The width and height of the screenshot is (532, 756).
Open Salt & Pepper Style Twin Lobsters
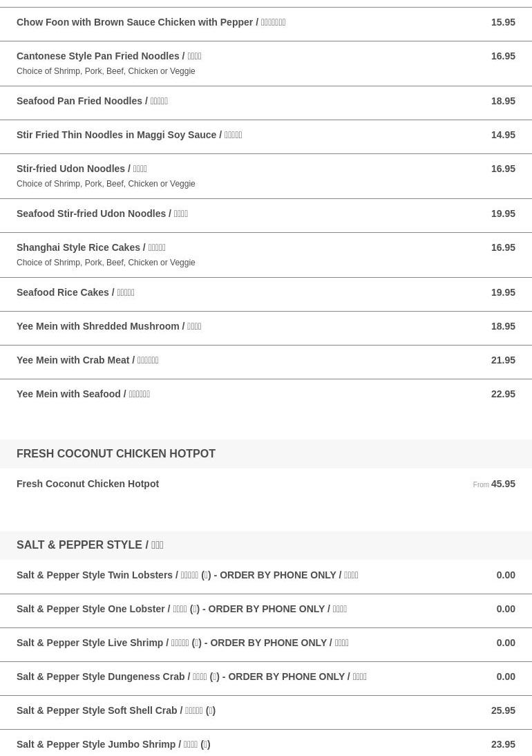click(266, 576)
